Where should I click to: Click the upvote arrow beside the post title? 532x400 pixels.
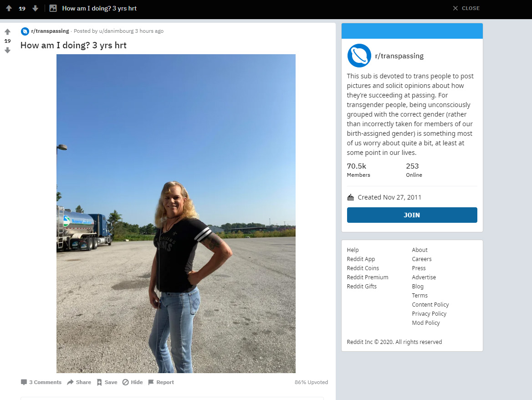click(7, 31)
